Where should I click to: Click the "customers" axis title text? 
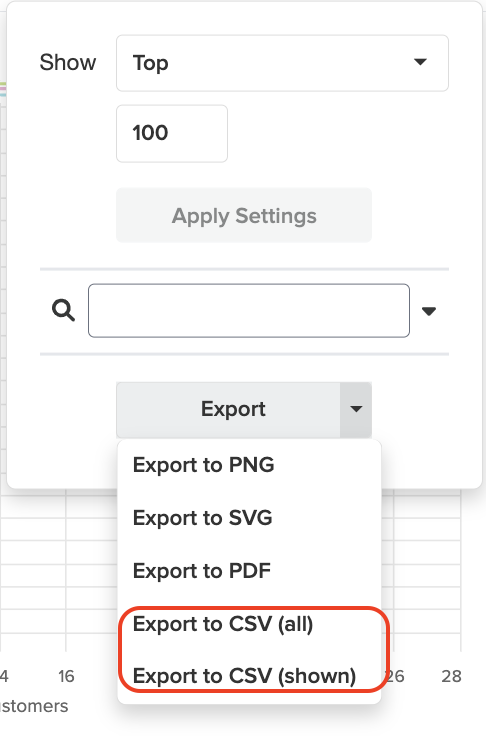pyautogui.click(x=34, y=706)
